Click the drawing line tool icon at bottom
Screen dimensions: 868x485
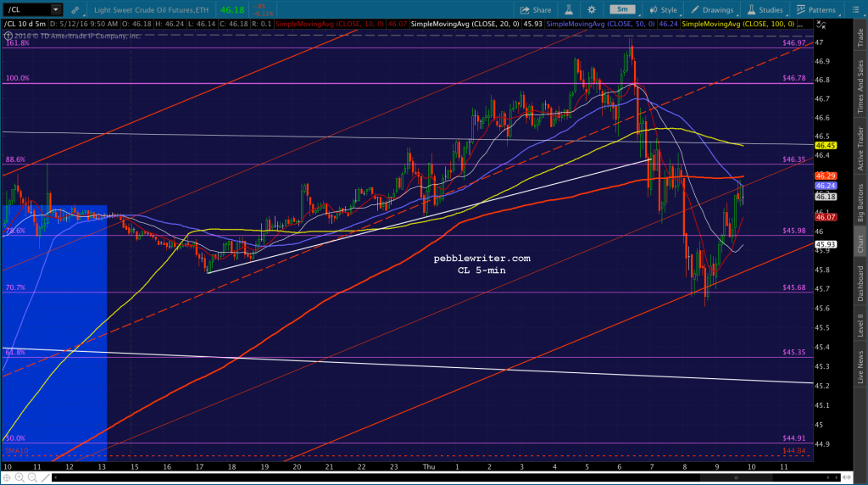tap(45, 477)
